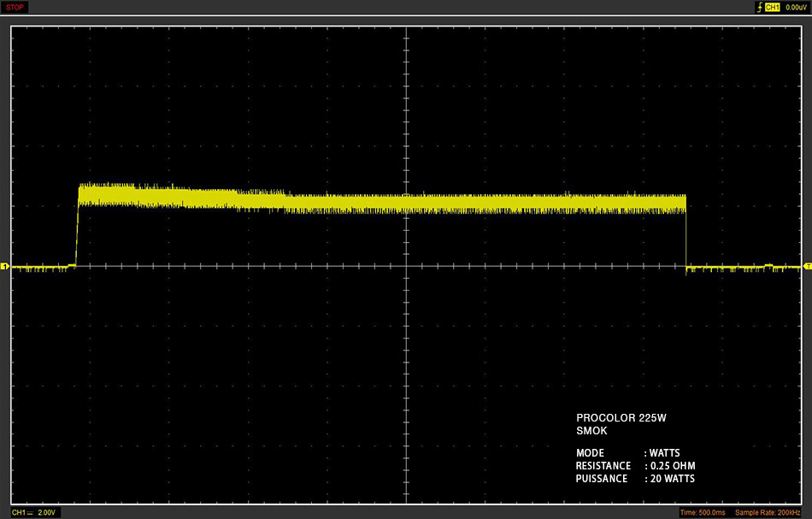The width and height of the screenshot is (812, 519).
Task: Click the CH1 DC coupling symbol
Action: coord(31,512)
